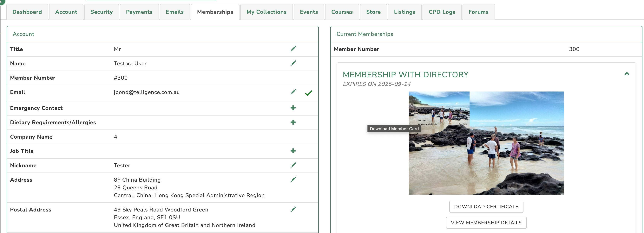Select the Forums tab
This screenshot has height=233, width=644.
[478, 12]
